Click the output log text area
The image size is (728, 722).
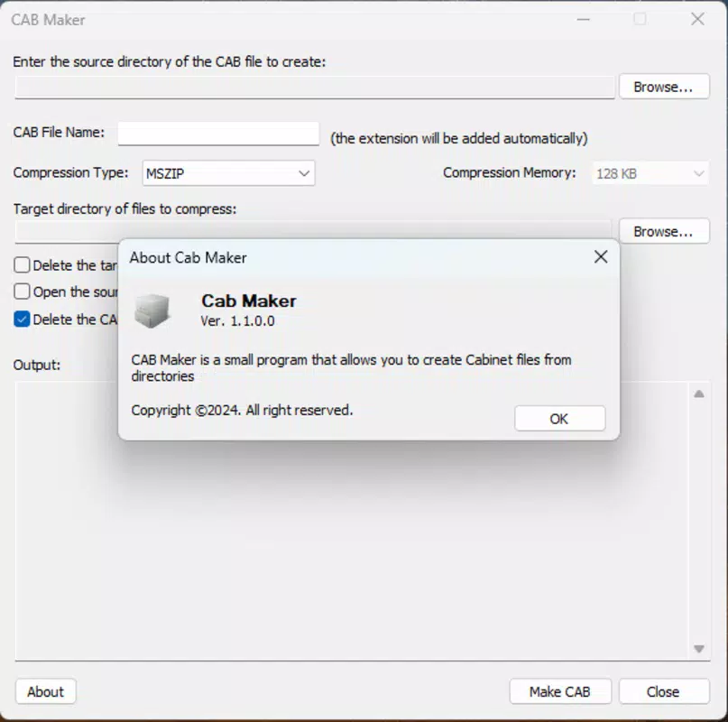click(352, 522)
